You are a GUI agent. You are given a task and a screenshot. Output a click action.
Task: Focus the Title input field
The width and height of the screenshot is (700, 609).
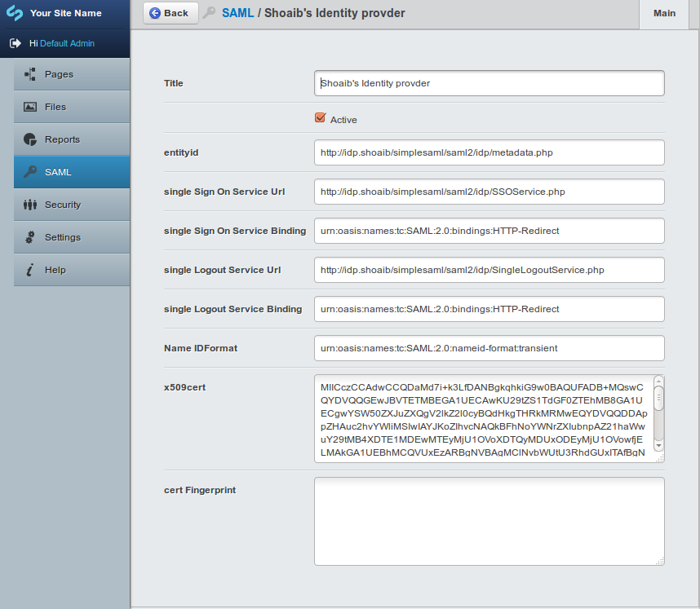(490, 83)
